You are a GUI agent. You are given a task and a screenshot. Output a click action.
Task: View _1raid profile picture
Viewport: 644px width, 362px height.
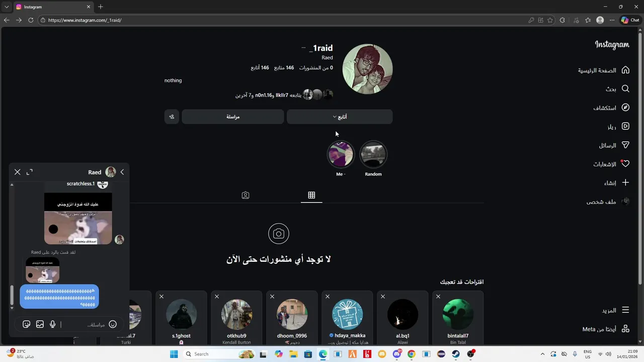367,69
